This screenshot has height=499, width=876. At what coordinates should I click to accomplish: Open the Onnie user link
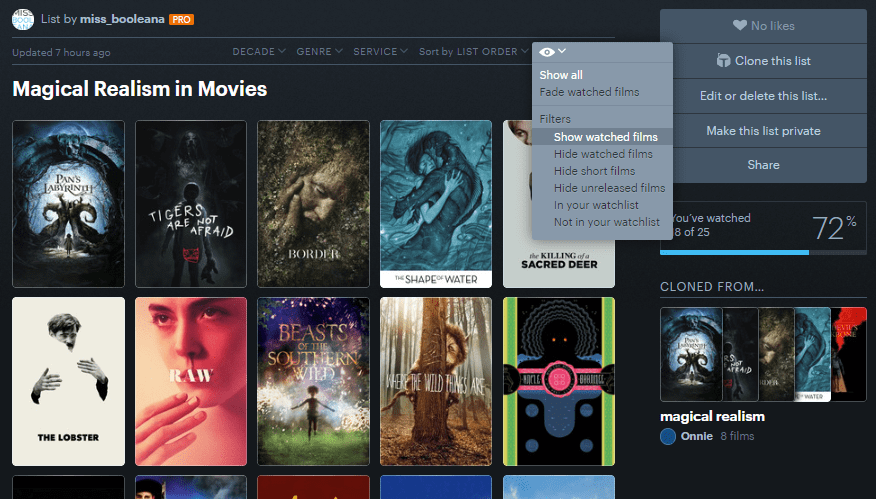point(697,436)
